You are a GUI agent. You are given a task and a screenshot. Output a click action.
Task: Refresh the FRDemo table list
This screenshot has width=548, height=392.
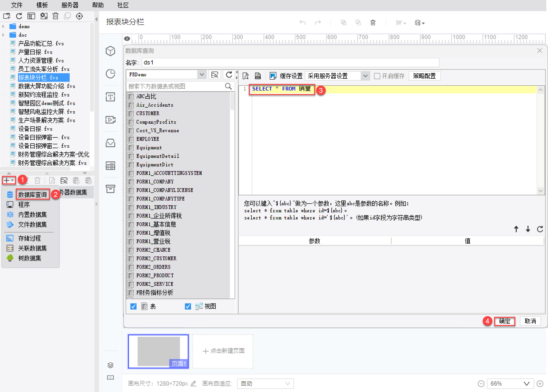pos(229,75)
